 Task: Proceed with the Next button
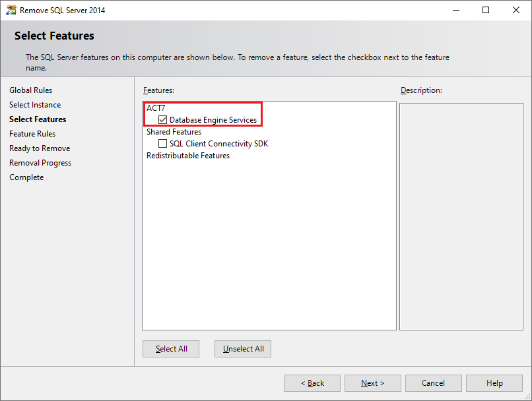coord(372,383)
